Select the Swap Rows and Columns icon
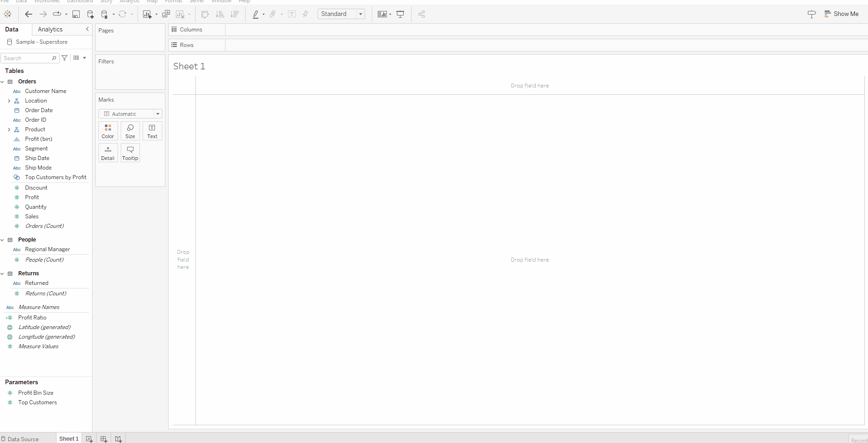Image resolution: width=868 pixels, height=443 pixels. (205, 14)
